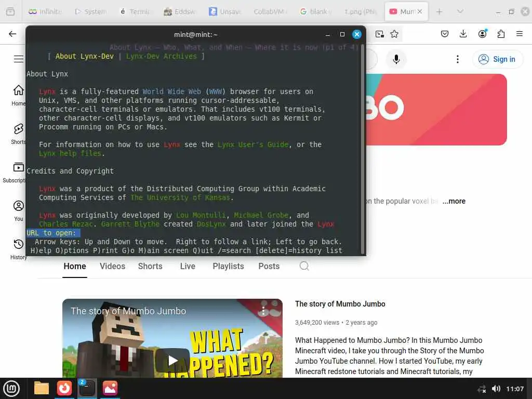Click the Mumbo Jumbo channel banner
The width and height of the screenshot is (532, 399).
tap(436, 110)
